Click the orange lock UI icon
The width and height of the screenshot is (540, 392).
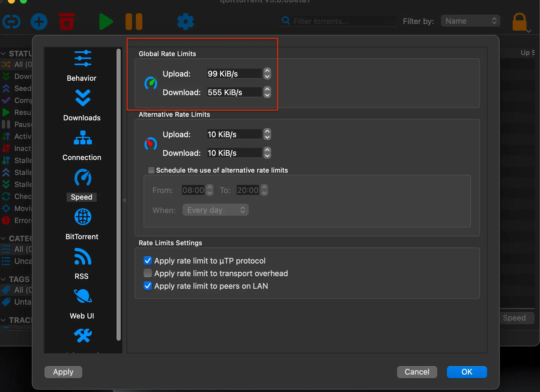coord(520,22)
